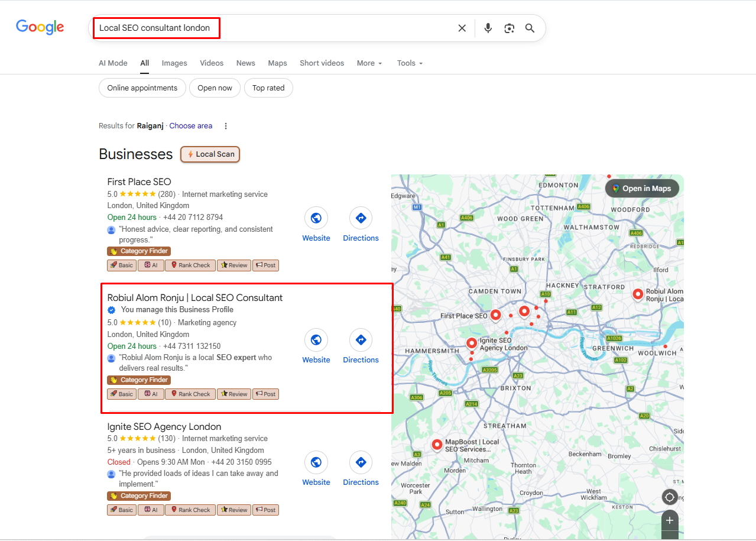Run the Local Scan tool next to Businesses
Viewport: 756px width, 541px height.
point(210,154)
